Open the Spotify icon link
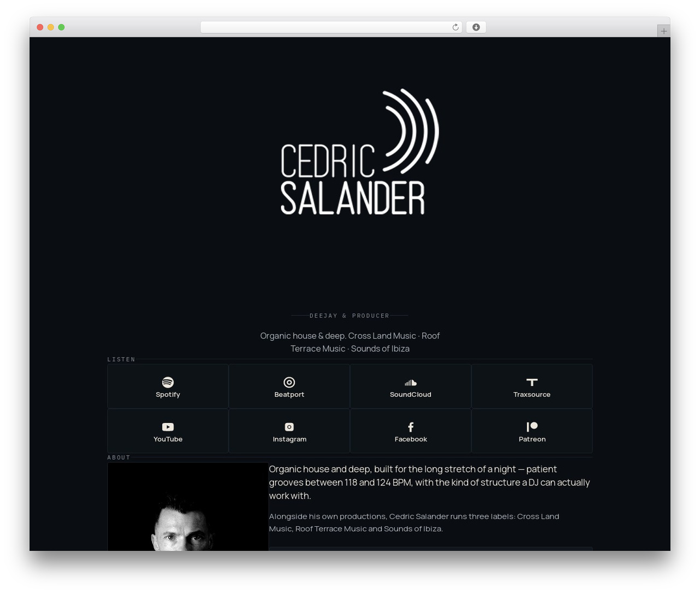Viewport: 700px width, 593px height. pyautogui.click(x=168, y=382)
